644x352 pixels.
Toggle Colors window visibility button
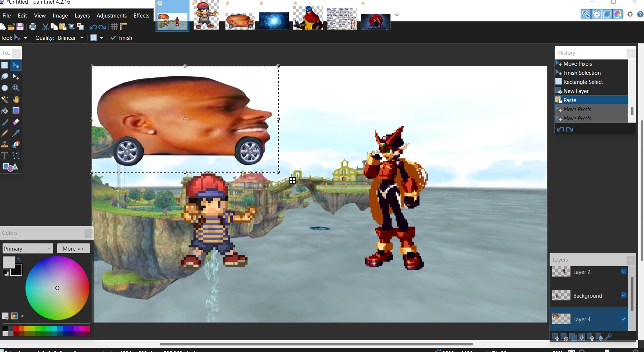(x=617, y=14)
